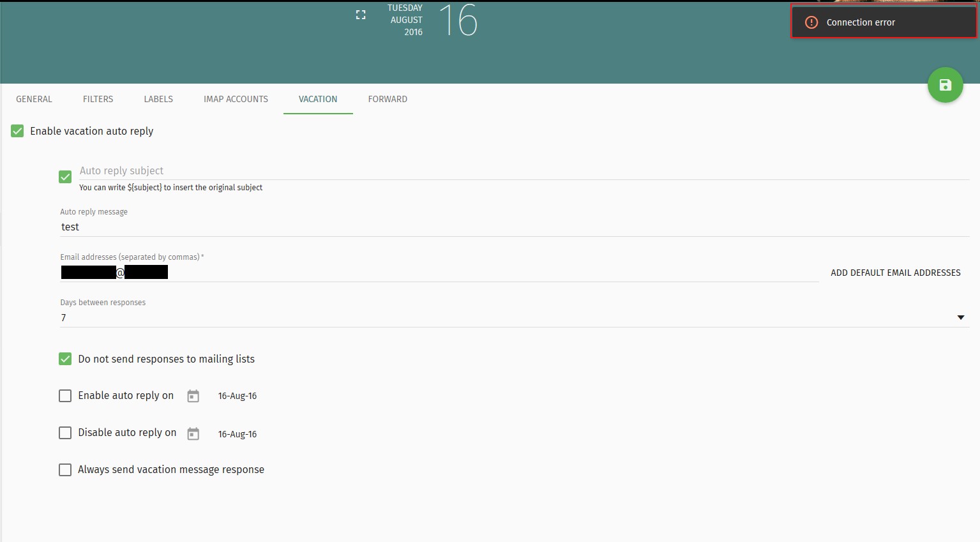The image size is (980, 542).
Task: Open the Filters tab
Action: pyautogui.click(x=98, y=99)
